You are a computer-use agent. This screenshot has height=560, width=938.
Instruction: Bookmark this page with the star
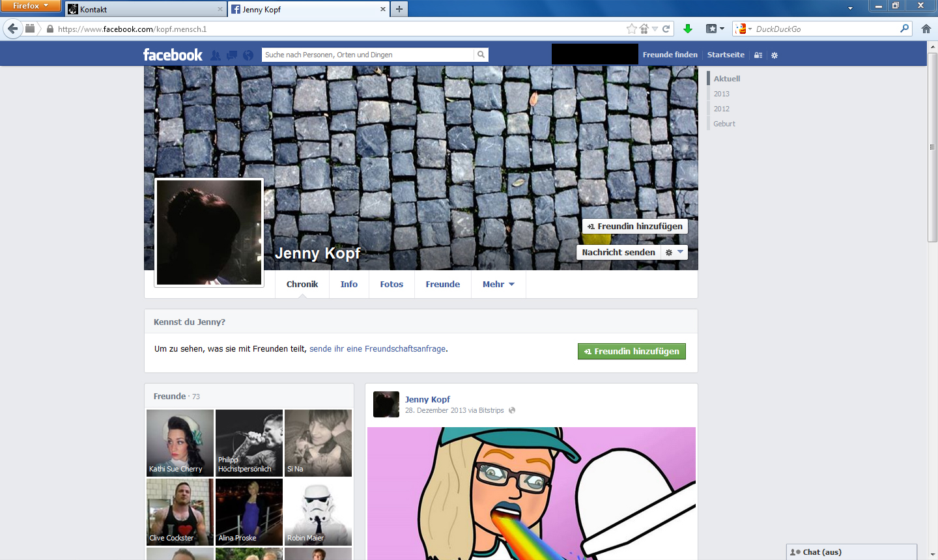point(631,29)
